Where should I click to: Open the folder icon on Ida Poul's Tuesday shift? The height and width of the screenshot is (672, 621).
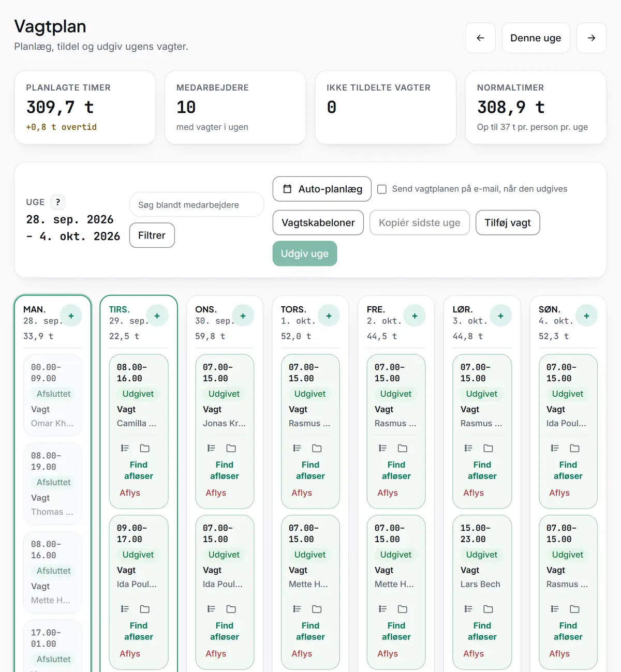tap(145, 609)
